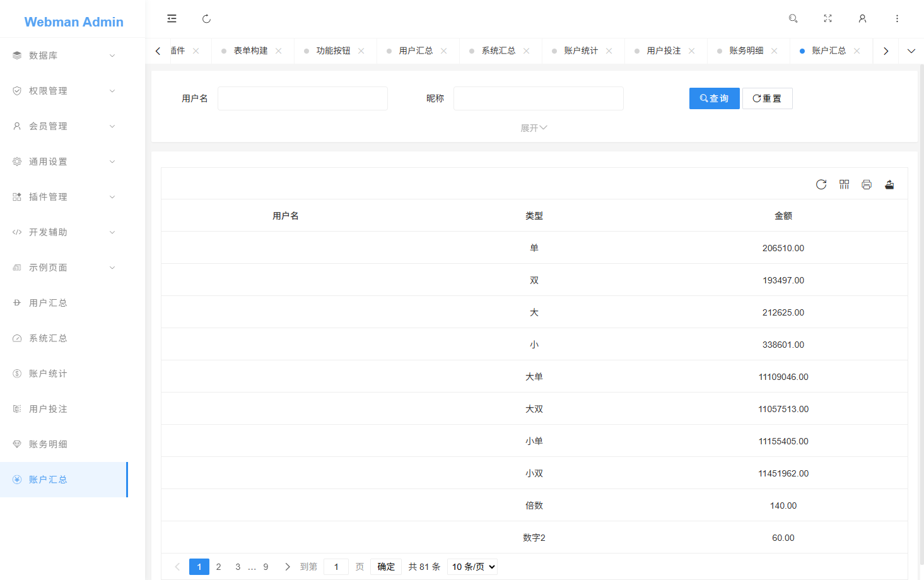
Task: Click the 重置 reset button
Action: tap(767, 98)
